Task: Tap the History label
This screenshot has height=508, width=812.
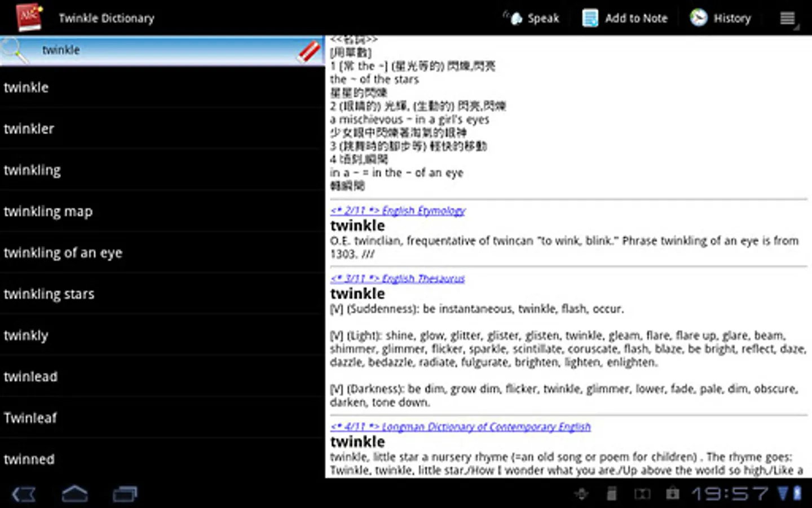Action: 732,18
